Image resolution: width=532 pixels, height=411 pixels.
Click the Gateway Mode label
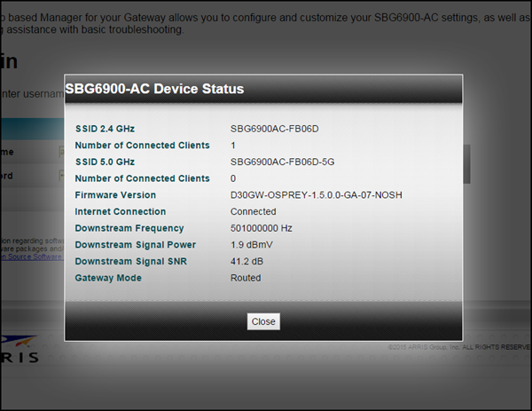coord(107,278)
